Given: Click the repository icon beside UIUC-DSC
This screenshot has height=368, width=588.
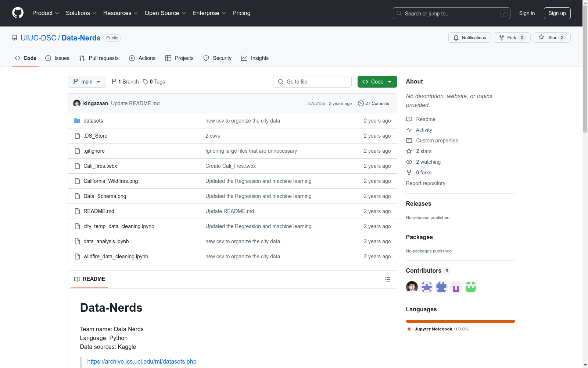Looking at the screenshot, I should (15, 38).
